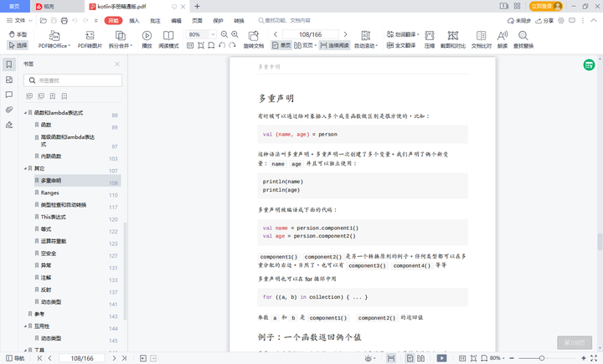
Task: Switch to 阅读模式 reading mode
Action: click(x=168, y=39)
